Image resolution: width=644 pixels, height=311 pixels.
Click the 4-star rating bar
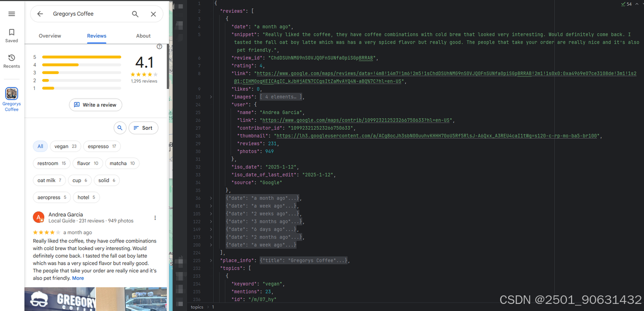click(82, 65)
